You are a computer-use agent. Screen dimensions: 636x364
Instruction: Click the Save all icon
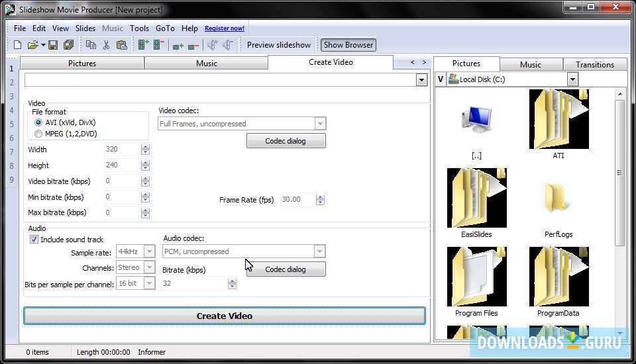click(x=68, y=45)
